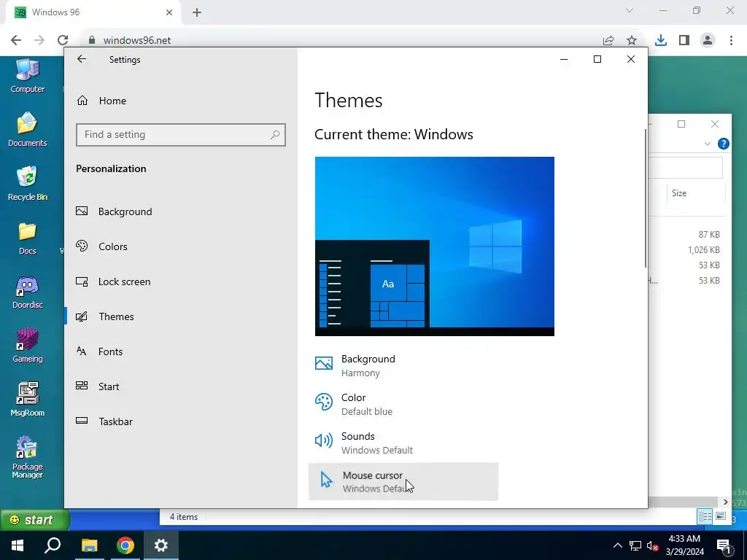The height and width of the screenshot is (560, 747).
Task: Click the current theme preview image
Action: click(435, 246)
